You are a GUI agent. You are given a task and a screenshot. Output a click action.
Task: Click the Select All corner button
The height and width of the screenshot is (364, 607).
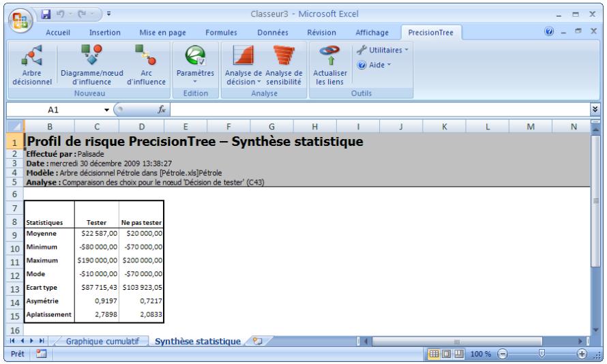[15, 126]
